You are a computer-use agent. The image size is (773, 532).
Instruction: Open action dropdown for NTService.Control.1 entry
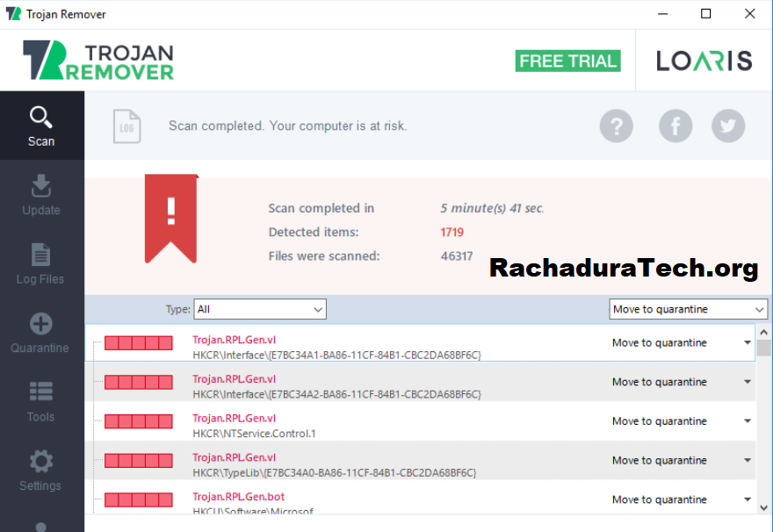748,421
